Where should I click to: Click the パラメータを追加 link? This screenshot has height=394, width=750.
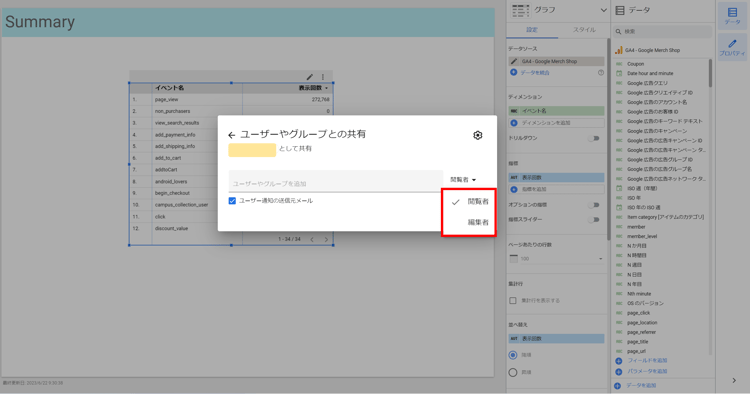point(647,372)
